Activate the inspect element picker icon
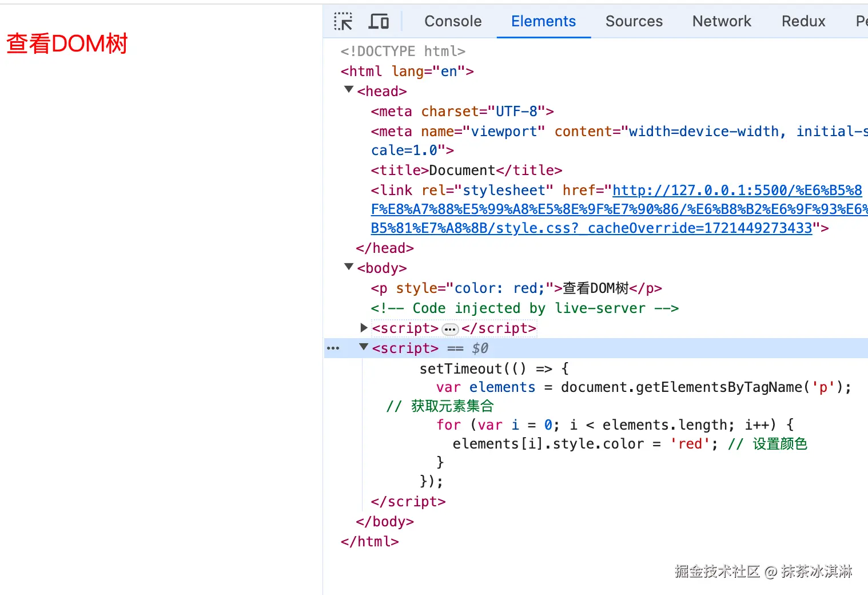Image resolution: width=868 pixels, height=595 pixels. click(x=343, y=22)
